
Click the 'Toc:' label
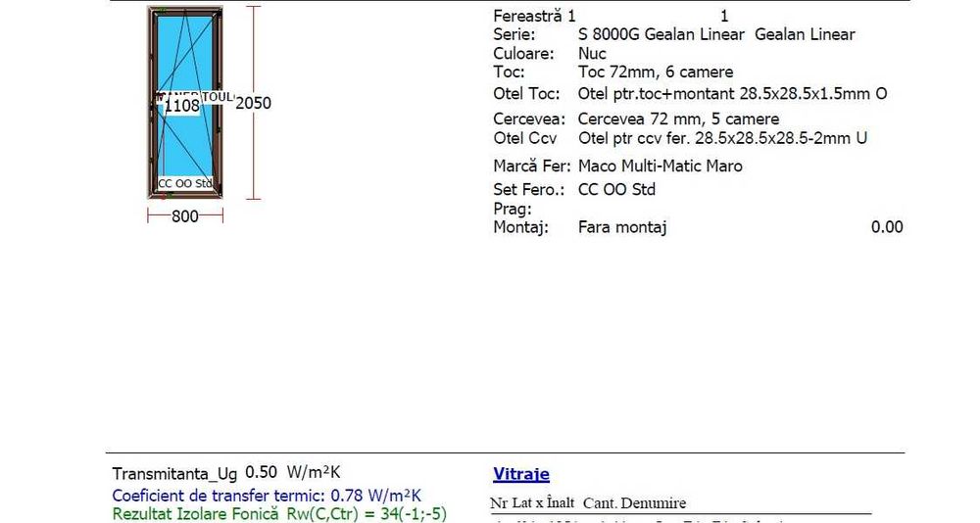[x=509, y=71]
